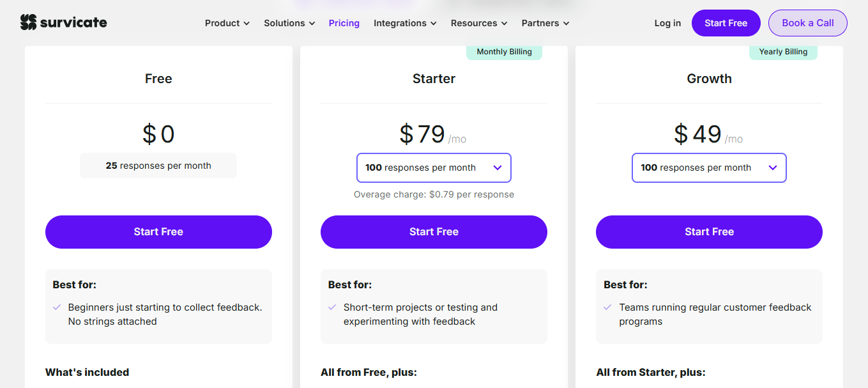The image size is (868, 388).
Task: Open Starter plan responses per month selector
Action: coord(434,167)
